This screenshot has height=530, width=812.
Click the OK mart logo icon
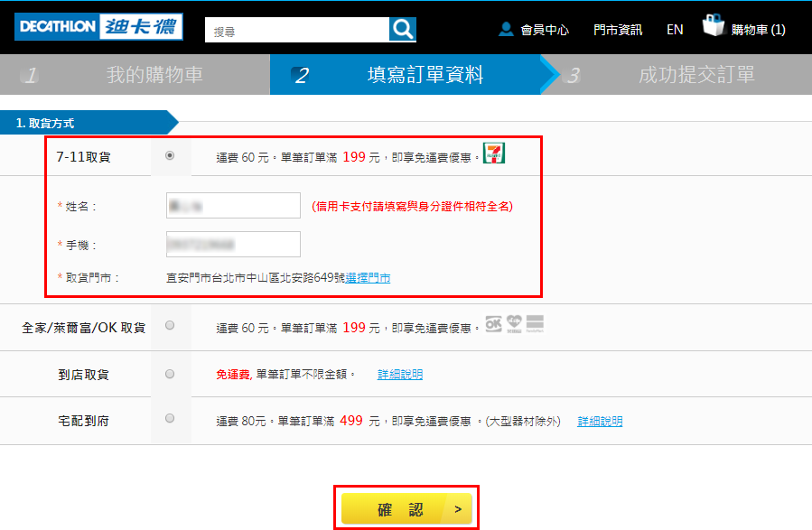(493, 324)
